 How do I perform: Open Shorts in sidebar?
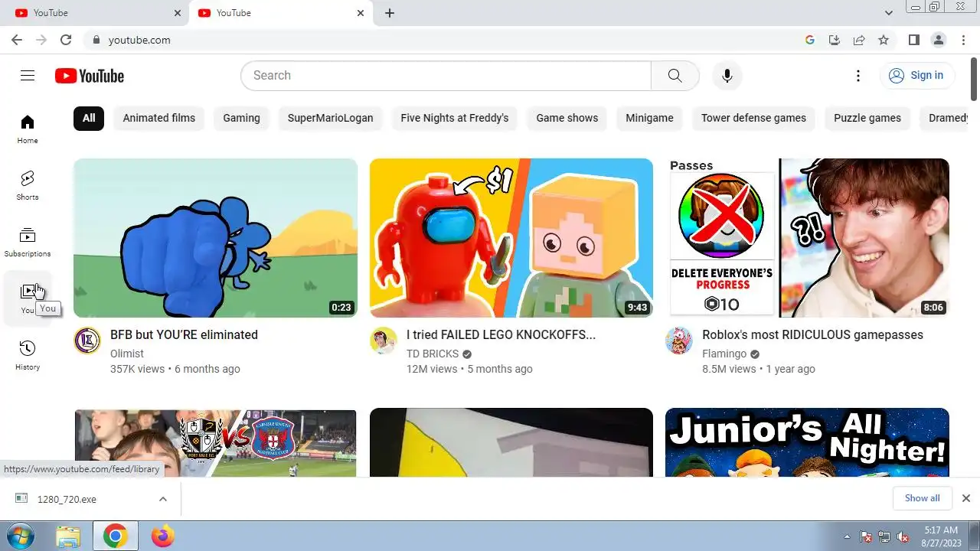pyautogui.click(x=28, y=186)
